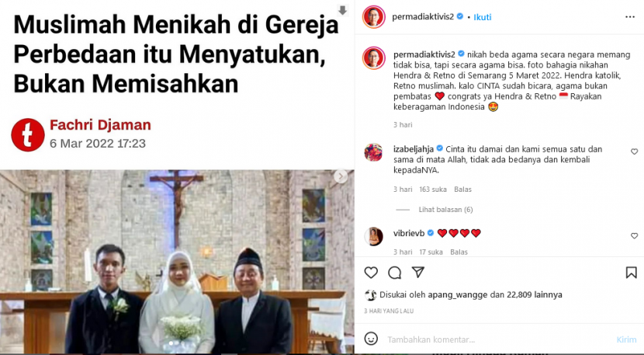Viewport: 644px width, 355px height.
Task: Expand Lihat balasan (6) replies
Action: [445, 210]
